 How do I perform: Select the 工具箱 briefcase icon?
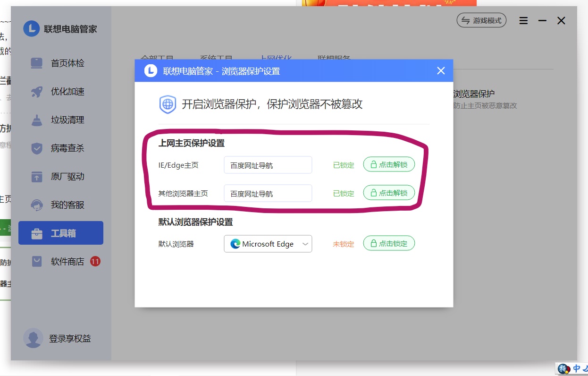pyautogui.click(x=37, y=234)
